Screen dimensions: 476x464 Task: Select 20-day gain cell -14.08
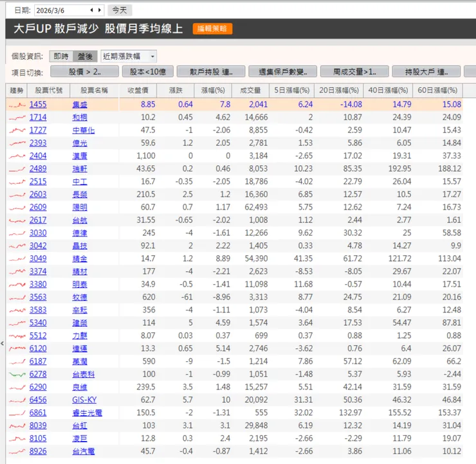coord(351,105)
